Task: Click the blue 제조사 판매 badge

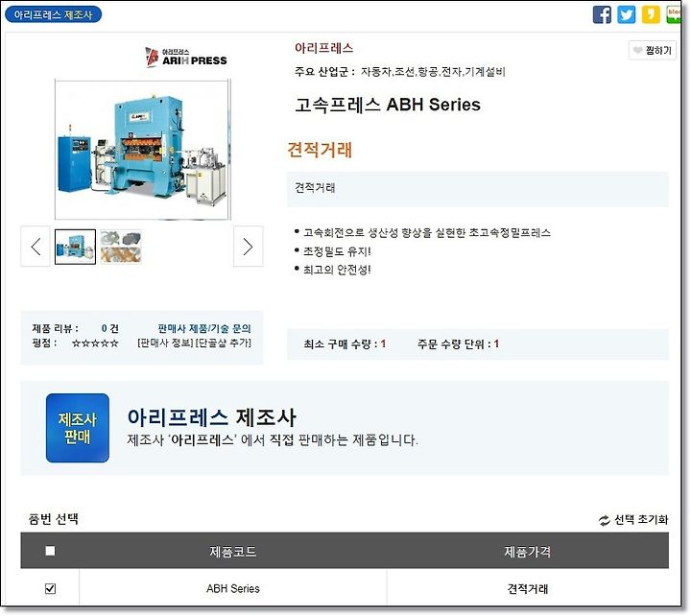Action: (78, 428)
